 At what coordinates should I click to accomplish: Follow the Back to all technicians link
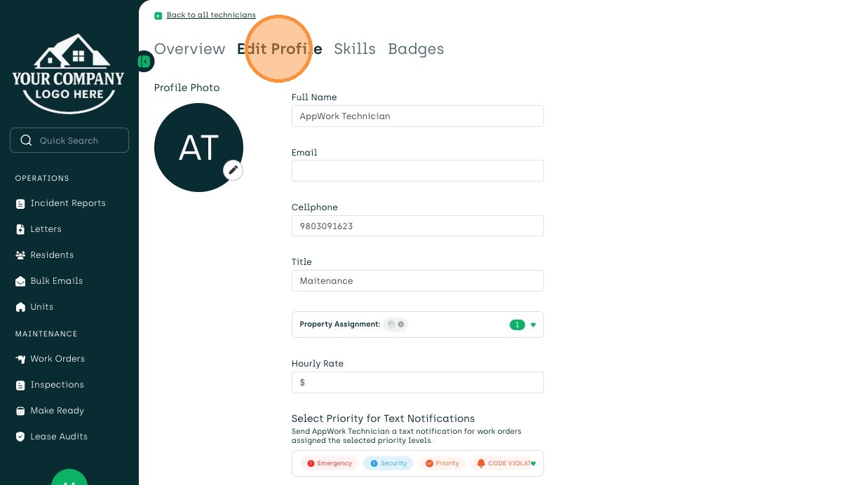point(211,15)
